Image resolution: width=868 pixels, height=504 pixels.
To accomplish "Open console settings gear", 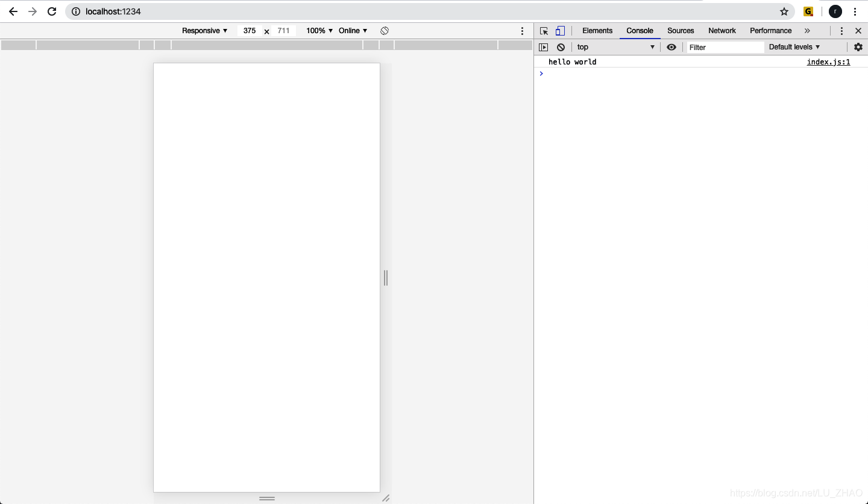I will coord(858,47).
